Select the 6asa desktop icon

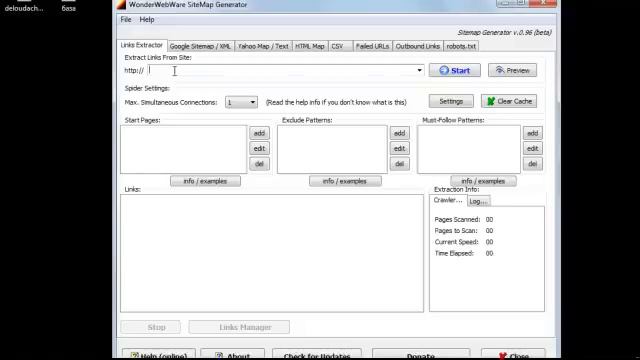[69, 6]
